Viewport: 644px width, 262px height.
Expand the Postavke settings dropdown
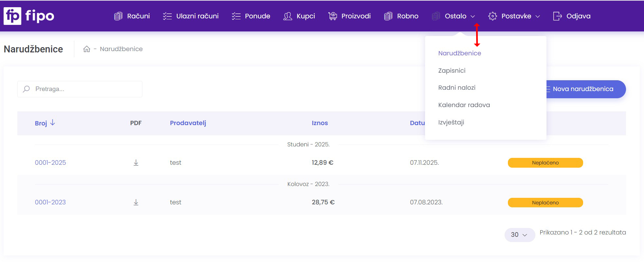(514, 16)
